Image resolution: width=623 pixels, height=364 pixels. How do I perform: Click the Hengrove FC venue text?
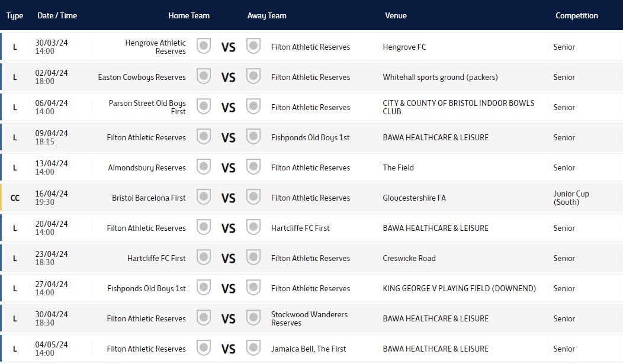(x=404, y=47)
